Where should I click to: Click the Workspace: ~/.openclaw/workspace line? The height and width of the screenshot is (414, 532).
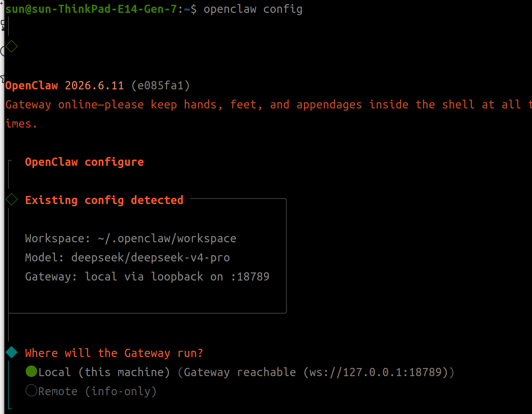(x=131, y=238)
